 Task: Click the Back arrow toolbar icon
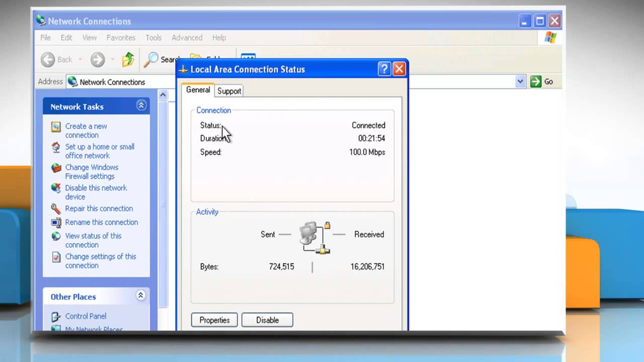point(48,60)
